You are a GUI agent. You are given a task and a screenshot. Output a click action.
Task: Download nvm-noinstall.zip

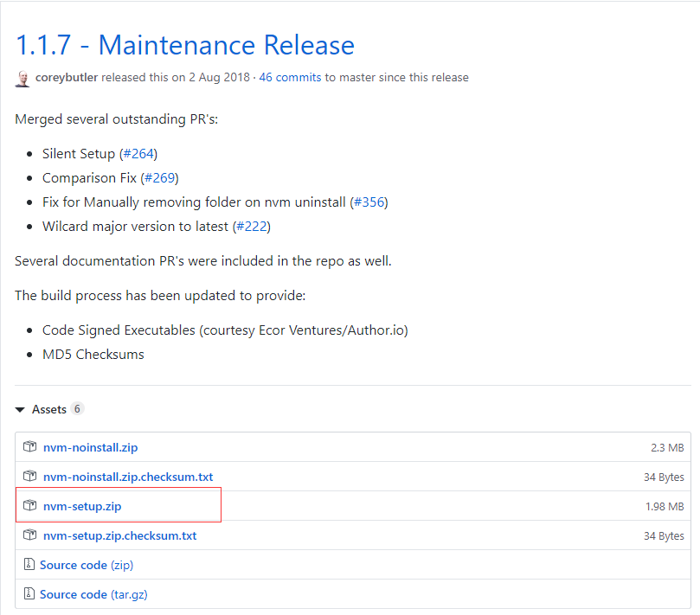point(91,447)
